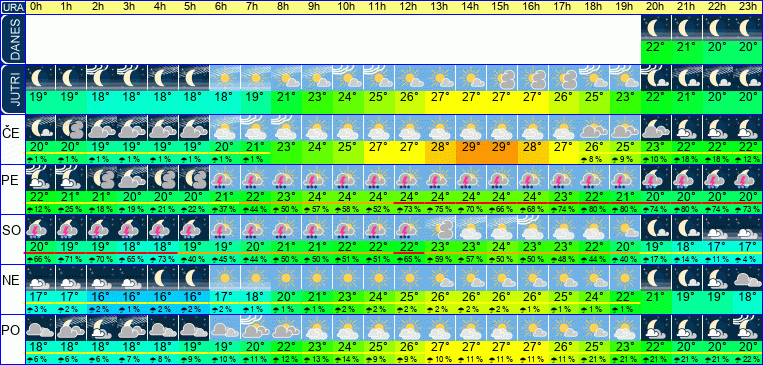Screen dimensions: 763x365
Task: Select NE 4h clear moon icon
Action: click(163, 278)
